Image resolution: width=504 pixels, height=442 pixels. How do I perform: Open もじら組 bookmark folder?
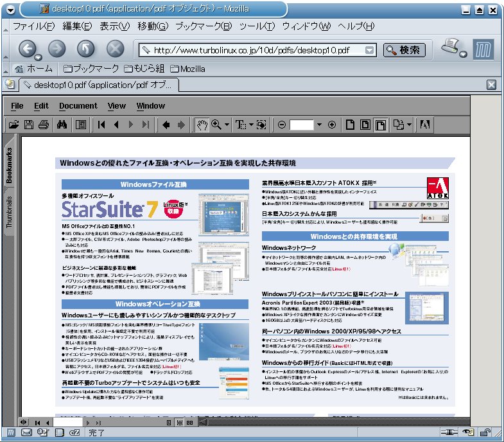click(x=144, y=69)
